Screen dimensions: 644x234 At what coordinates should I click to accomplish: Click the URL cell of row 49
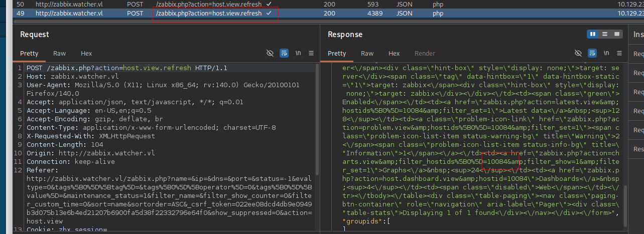(x=209, y=14)
